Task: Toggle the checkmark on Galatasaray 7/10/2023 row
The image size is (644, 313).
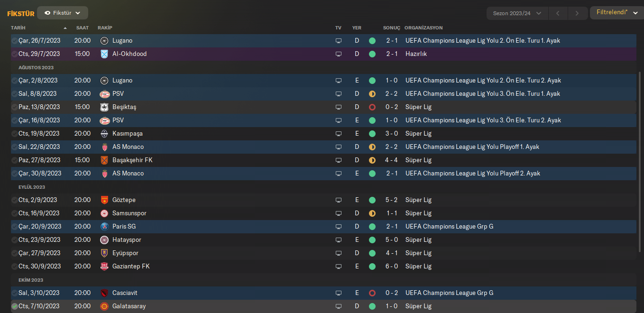Action: (x=14, y=306)
